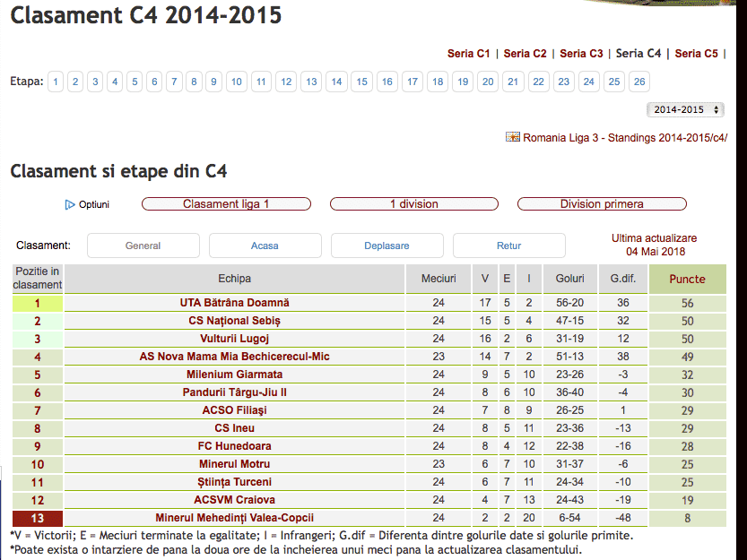This screenshot has height=560, width=747.
Task: Open Etapa 26 round button
Action: [639, 82]
